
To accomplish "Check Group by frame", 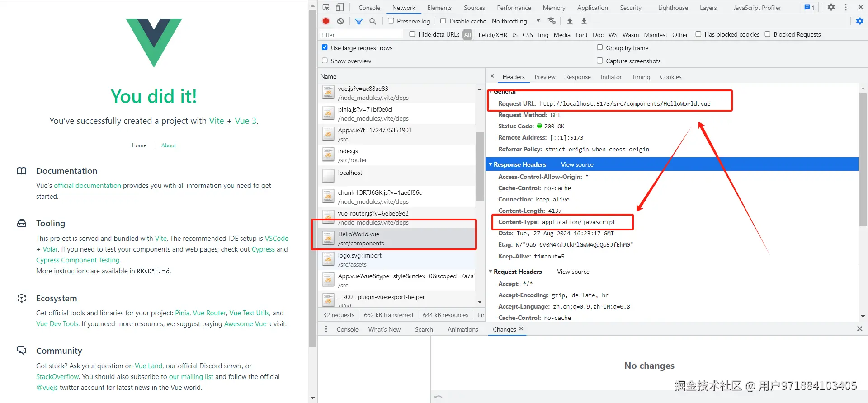I will pyautogui.click(x=600, y=47).
